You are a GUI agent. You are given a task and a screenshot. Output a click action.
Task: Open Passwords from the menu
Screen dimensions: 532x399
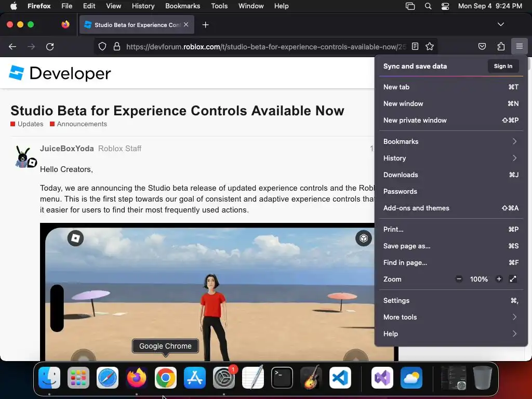coord(451,191)
